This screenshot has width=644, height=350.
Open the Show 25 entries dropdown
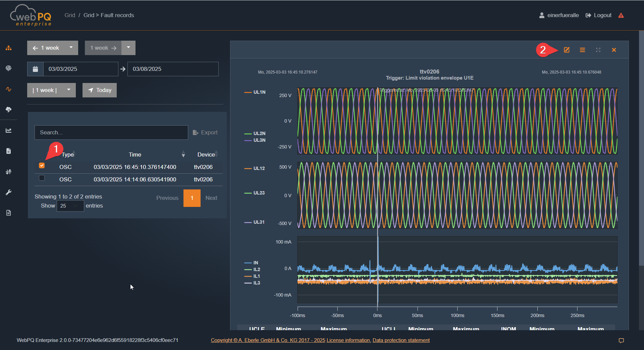[x=70, y=206]
